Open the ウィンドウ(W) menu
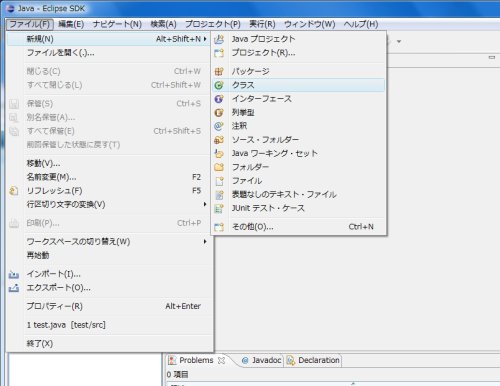 310,24
